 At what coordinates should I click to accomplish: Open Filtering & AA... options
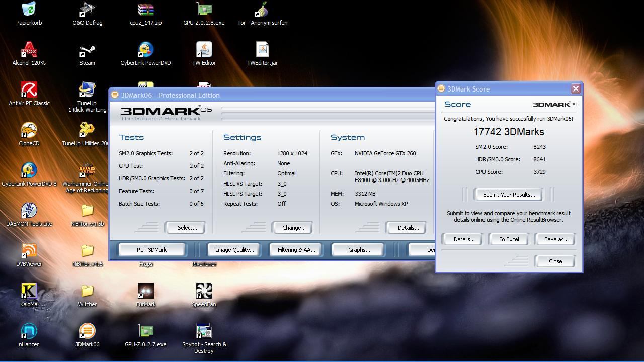pos(296,250)
